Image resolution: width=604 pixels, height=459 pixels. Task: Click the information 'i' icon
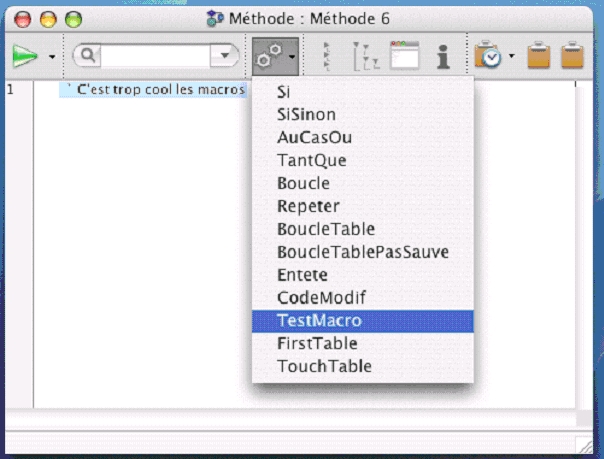click(x=443, y=57)
